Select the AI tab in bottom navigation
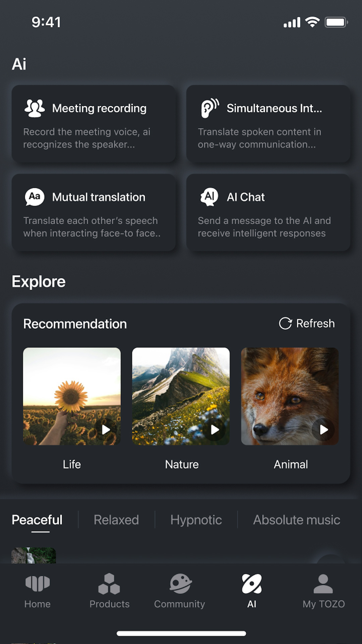 click(x=252, y=590)
